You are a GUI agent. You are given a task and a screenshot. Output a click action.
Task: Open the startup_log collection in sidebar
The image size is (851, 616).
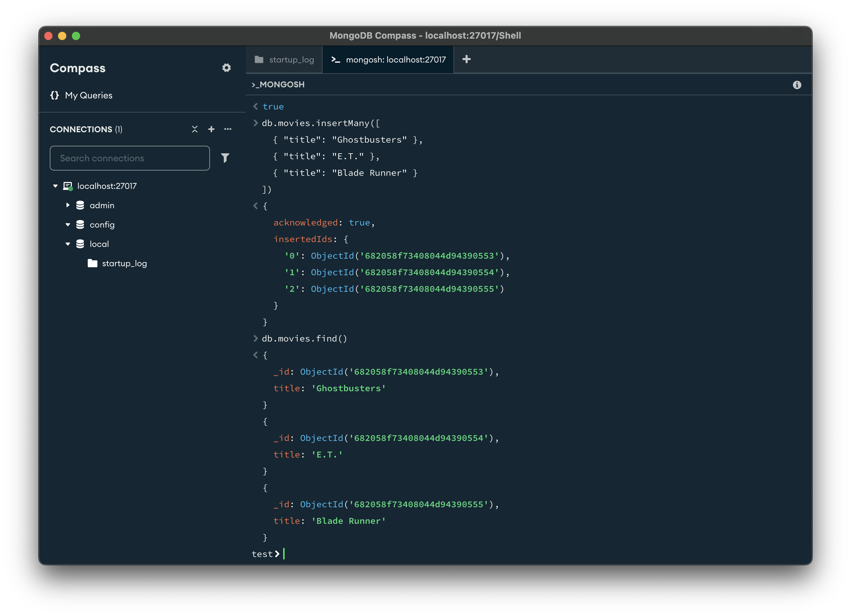(x=125, y=263)
